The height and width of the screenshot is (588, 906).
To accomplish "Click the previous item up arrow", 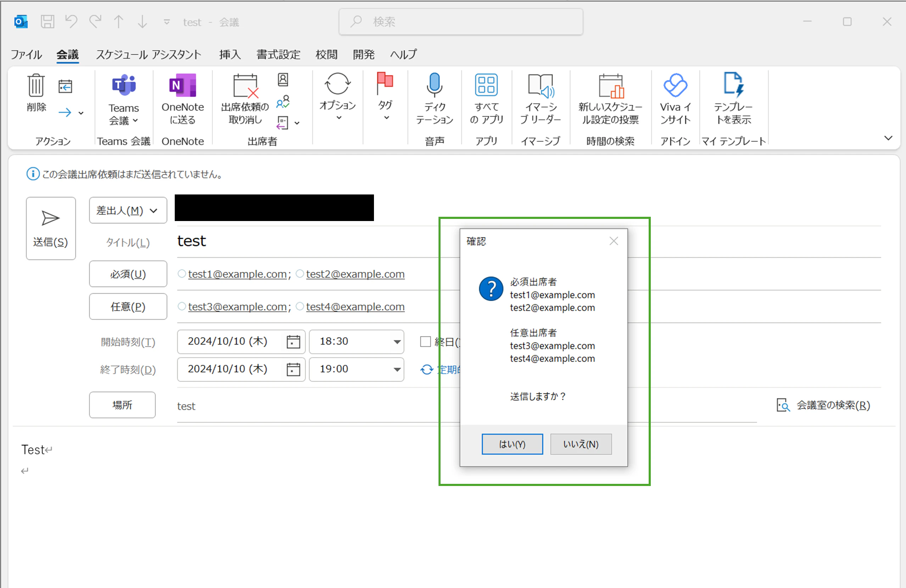I will [118, 22].
